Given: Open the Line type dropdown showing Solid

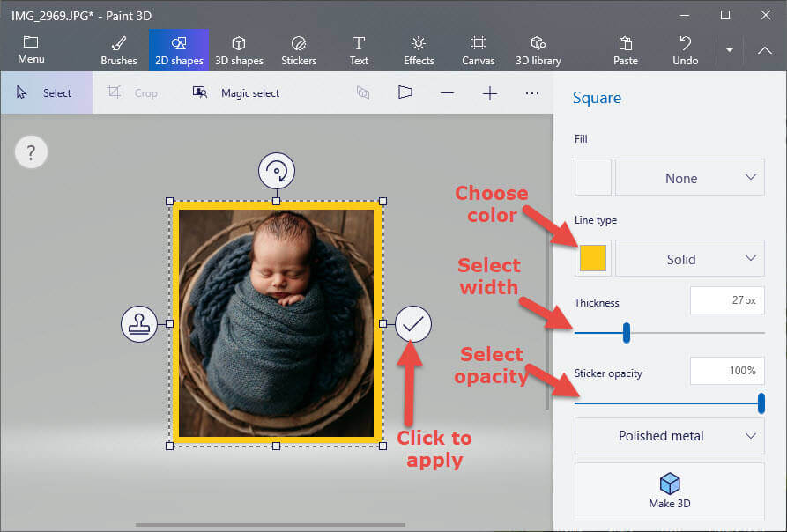Looking at the screenshot, I should tap(689, 258).
